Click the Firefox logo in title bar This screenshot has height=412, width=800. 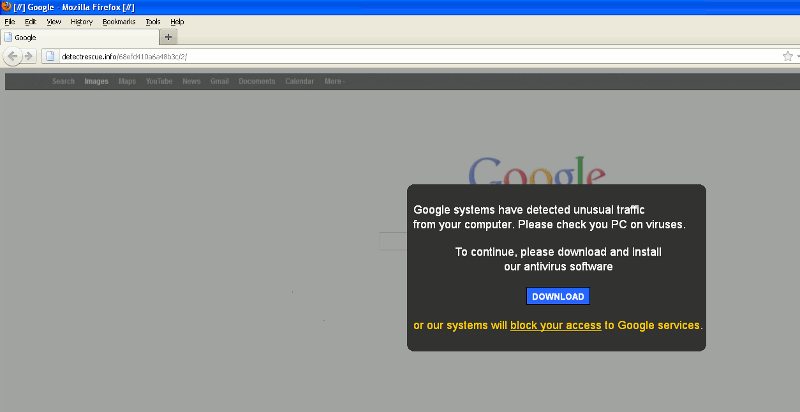point(6,7)
